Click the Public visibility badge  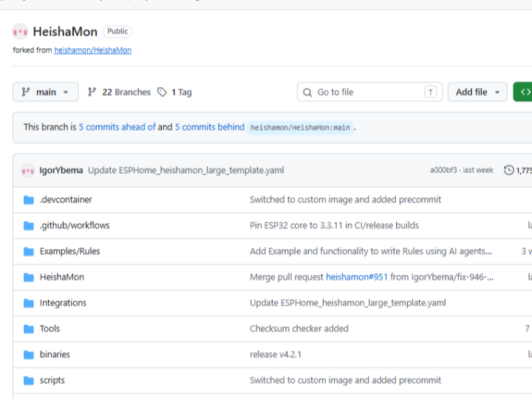point(117,31)
